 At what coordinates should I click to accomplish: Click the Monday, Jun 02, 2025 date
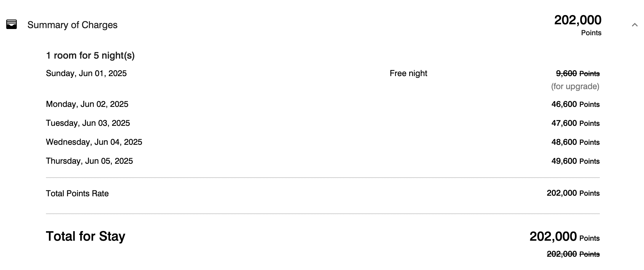point(87,104)
